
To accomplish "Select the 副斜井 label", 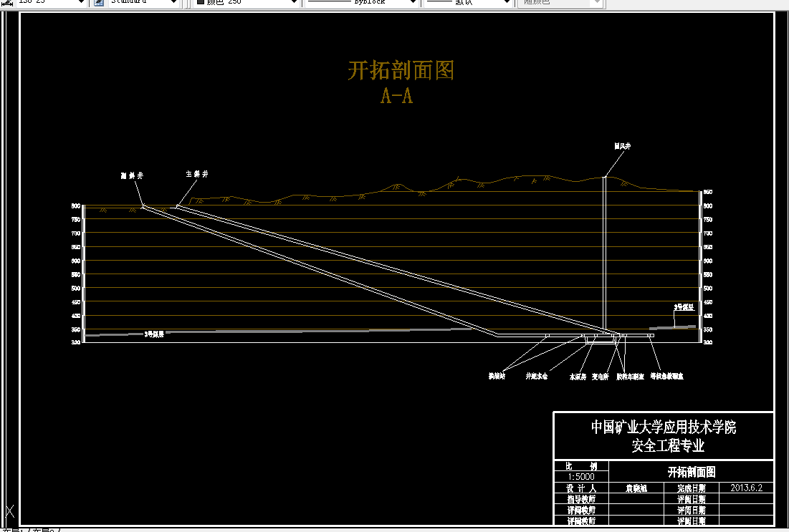I will point(133,175).
